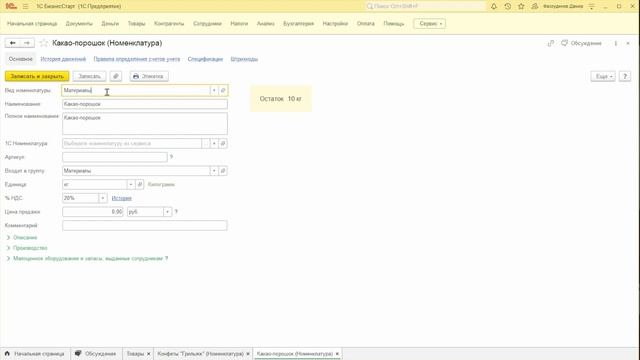Go back with the left arrow
This screenshot has height=360, width=640.
click(12, 43)
